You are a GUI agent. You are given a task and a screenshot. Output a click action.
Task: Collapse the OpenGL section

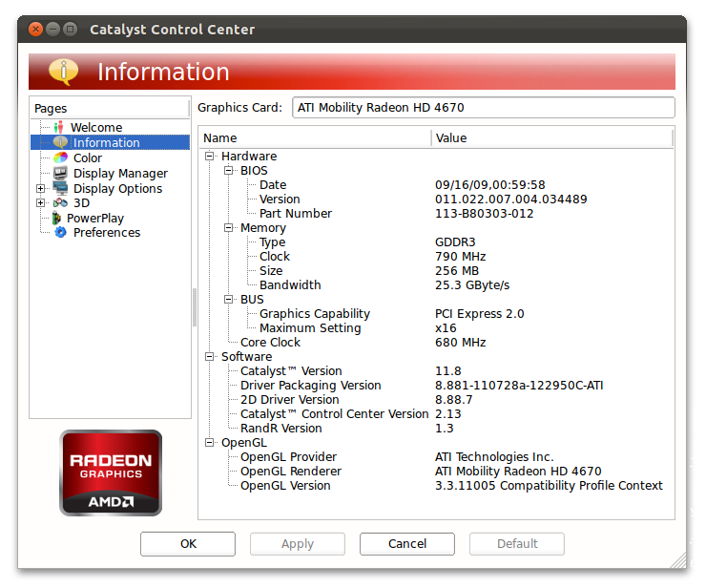point(209,443)
